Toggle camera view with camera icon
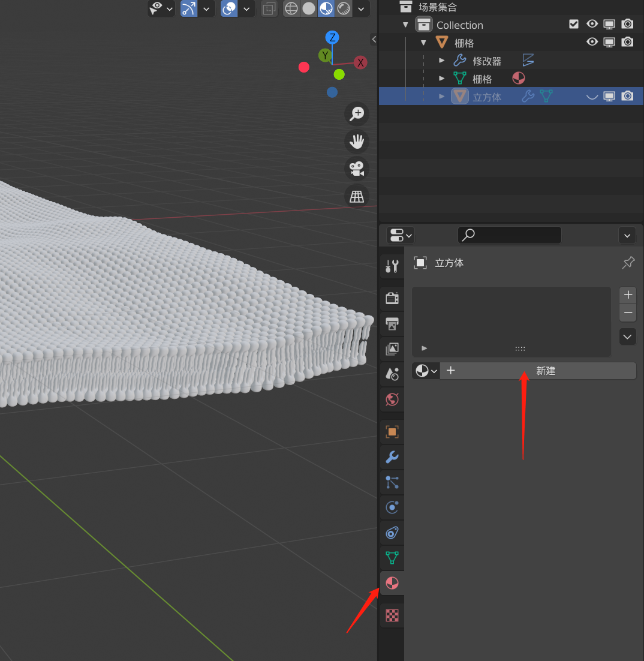 click(x=357, y=169)
